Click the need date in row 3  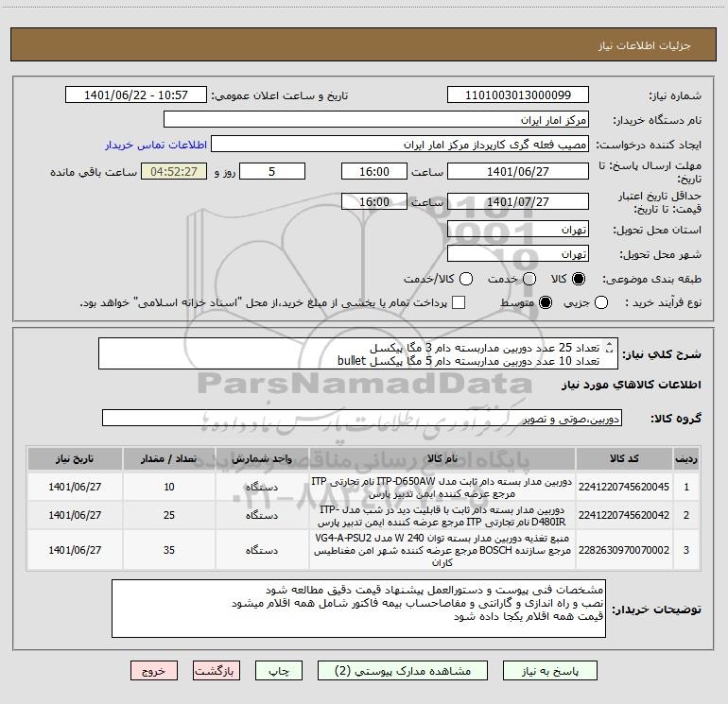[x=75, y=550]
